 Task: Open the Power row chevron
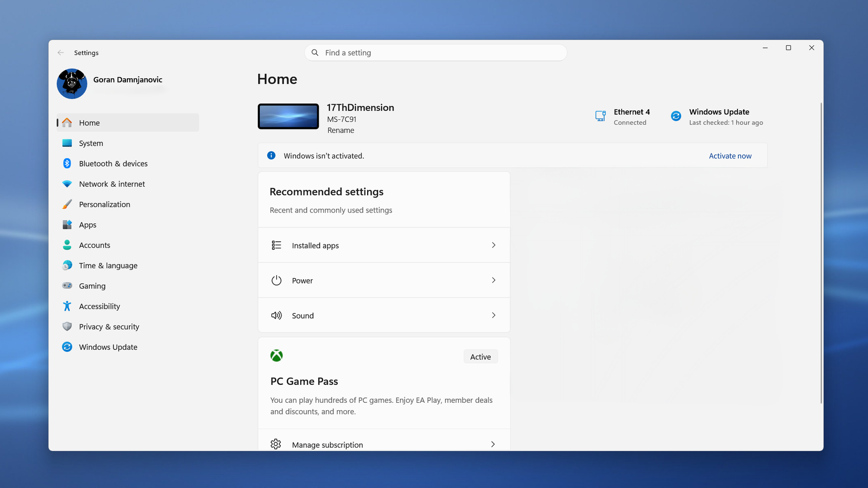click(x=493, y=280)
